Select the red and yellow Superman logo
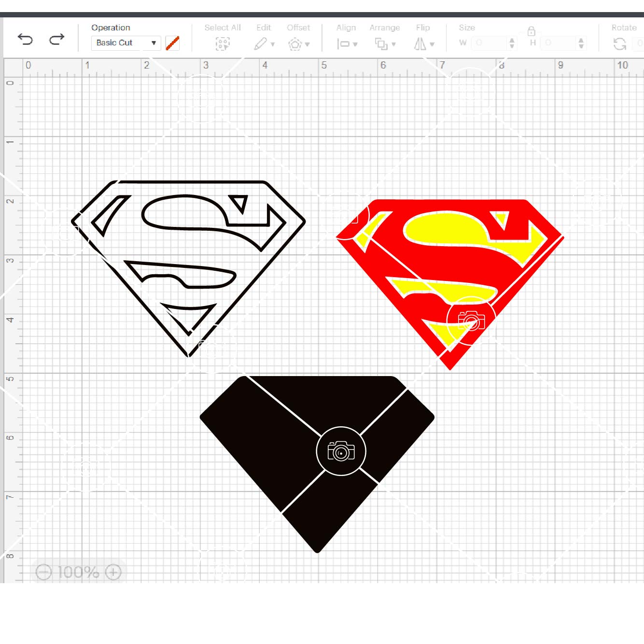Viewport: 644px width, 644px height. [450, 284]
